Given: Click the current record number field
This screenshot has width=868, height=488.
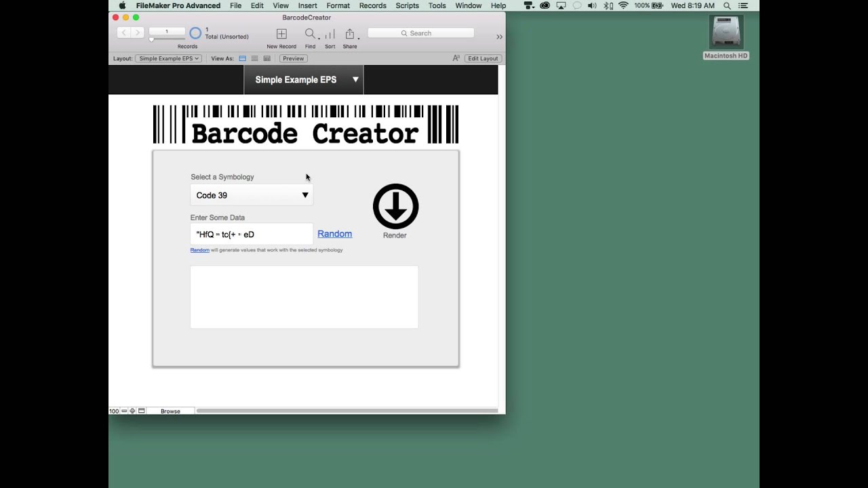Looking at the screenshot, I should (x=166, y=31).
